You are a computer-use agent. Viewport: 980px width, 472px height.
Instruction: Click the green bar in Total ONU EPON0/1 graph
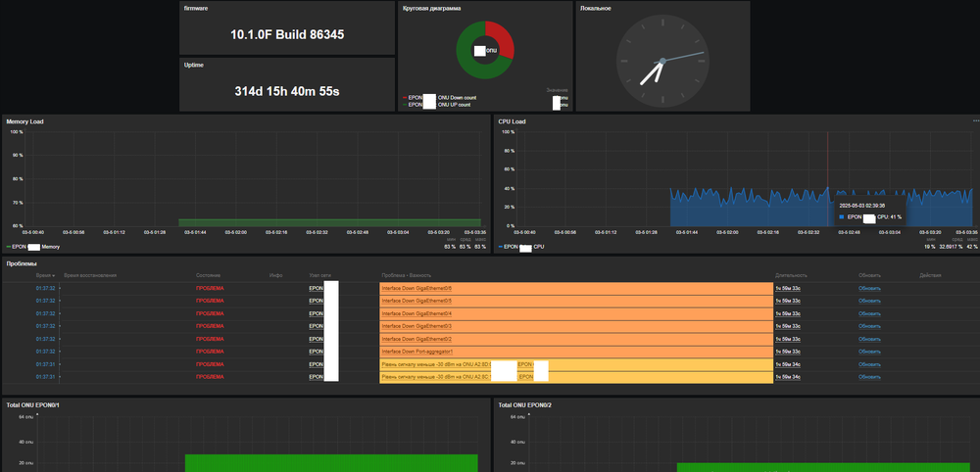[331, 462]
